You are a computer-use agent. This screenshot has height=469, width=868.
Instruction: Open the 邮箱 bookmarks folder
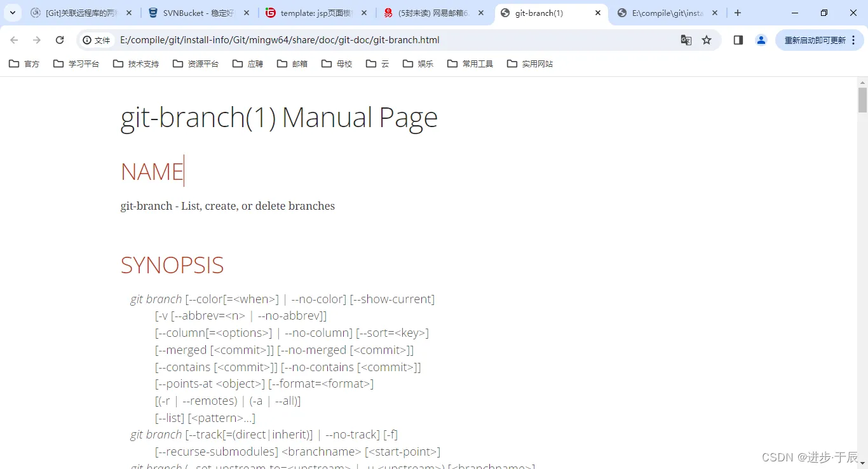coord(292,64)
